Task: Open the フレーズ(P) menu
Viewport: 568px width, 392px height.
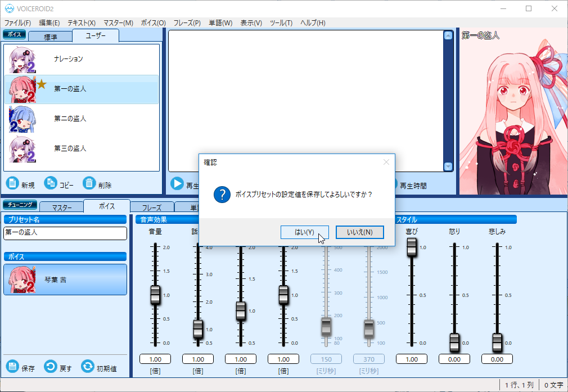Action: [187, 23]
